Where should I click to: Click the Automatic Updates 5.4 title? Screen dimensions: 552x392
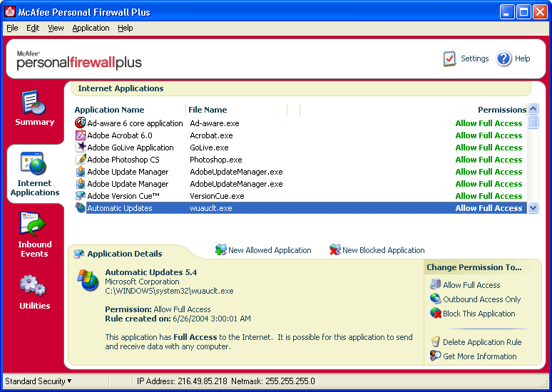[150, 272]
